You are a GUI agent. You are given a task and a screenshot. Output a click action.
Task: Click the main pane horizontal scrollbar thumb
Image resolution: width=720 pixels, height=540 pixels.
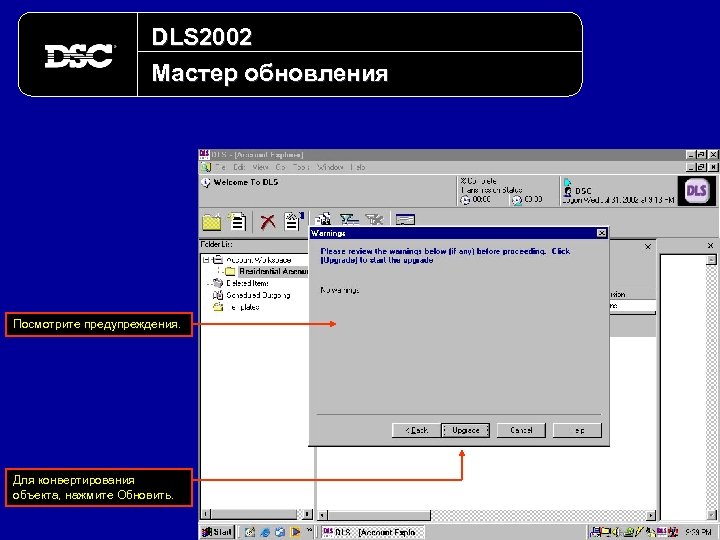pos(379,515)
